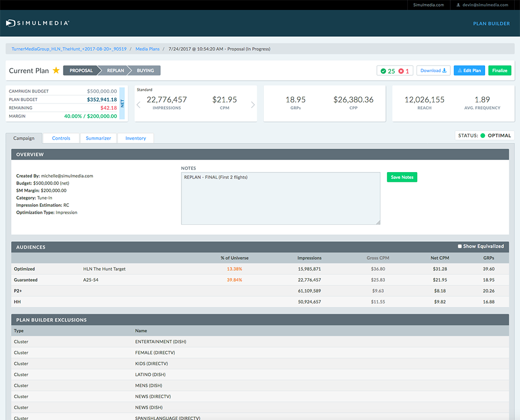Download the current plan
The width and height of the screenshot is (520, 420).
click(x=433, y=71)
